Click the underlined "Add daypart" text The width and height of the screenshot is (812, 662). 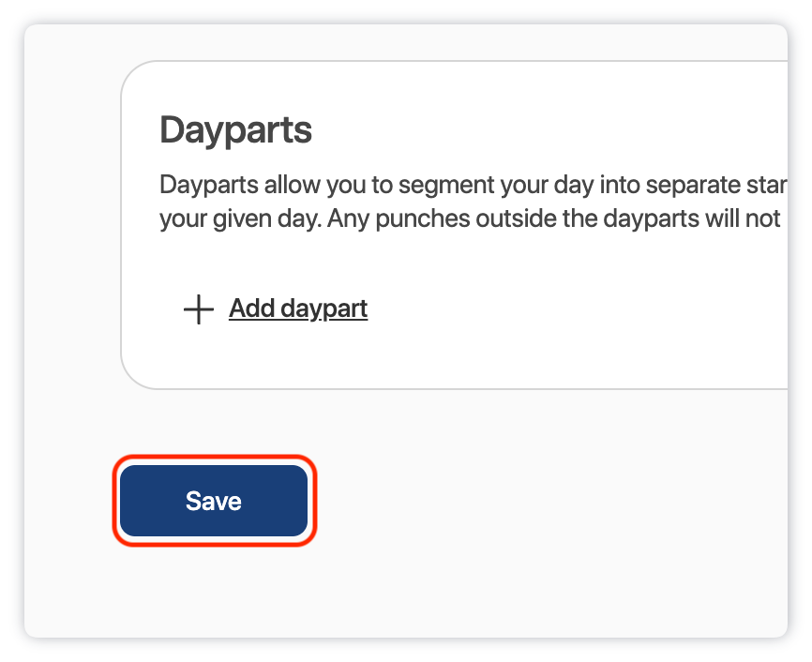click(298, 309)
